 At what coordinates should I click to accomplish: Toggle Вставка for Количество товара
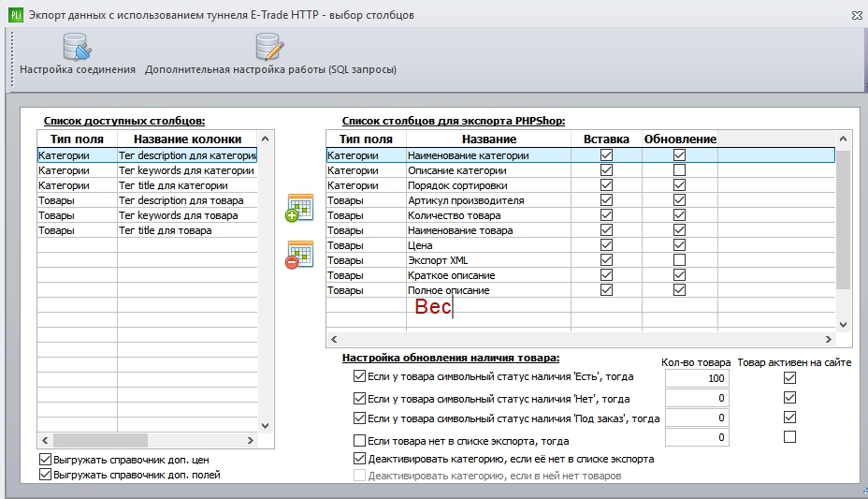606,215
